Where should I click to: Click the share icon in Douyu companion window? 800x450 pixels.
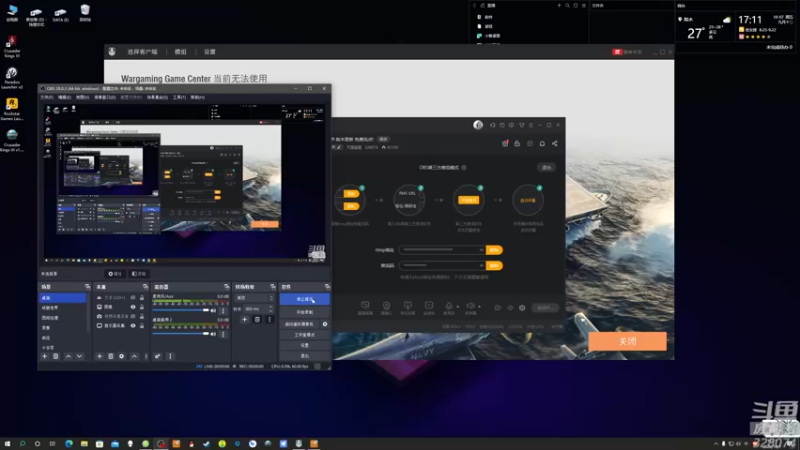tap(555, 143)
